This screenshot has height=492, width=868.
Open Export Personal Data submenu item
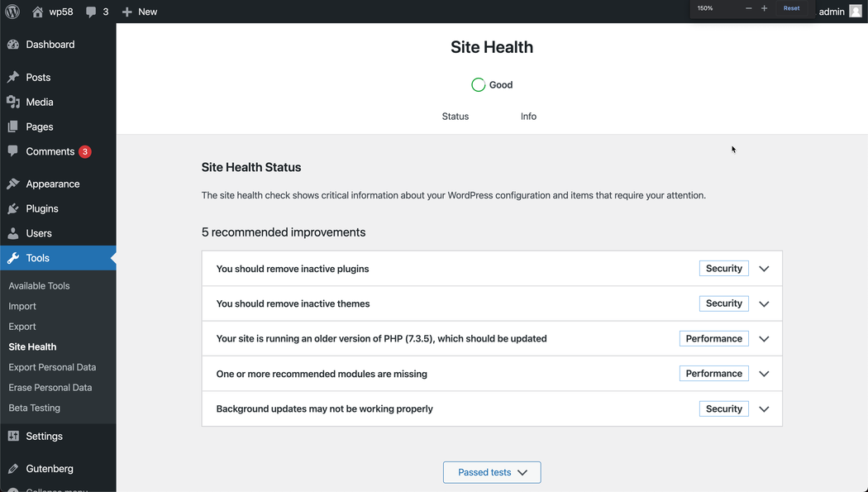[x=52, y=367]
